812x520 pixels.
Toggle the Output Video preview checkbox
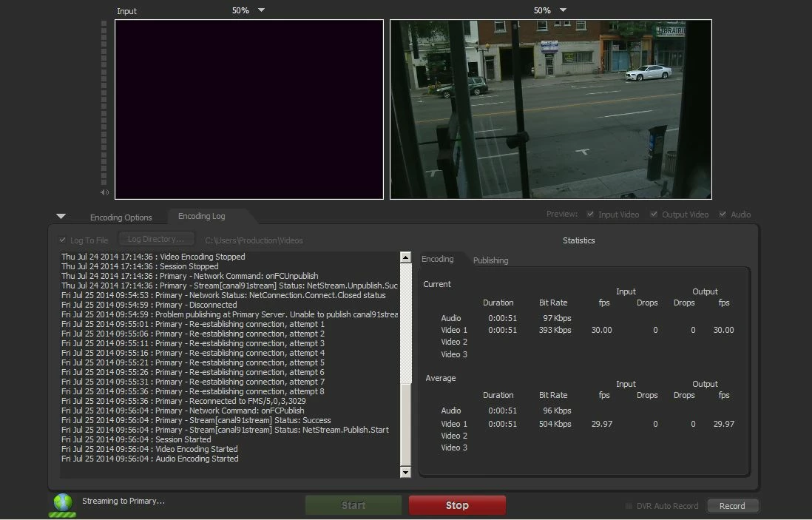coord(654,214)
